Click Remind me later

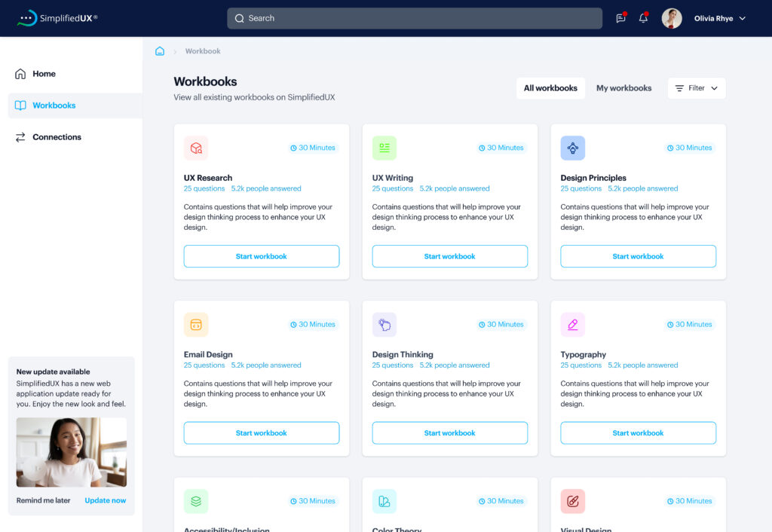pyautogui.click(x=43, y=500)
